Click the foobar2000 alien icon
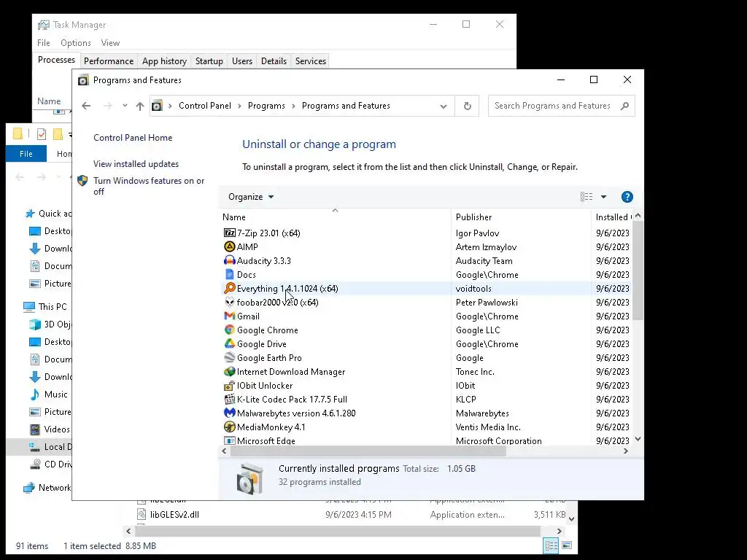747x560 pixels. click(x=230, y=302)
